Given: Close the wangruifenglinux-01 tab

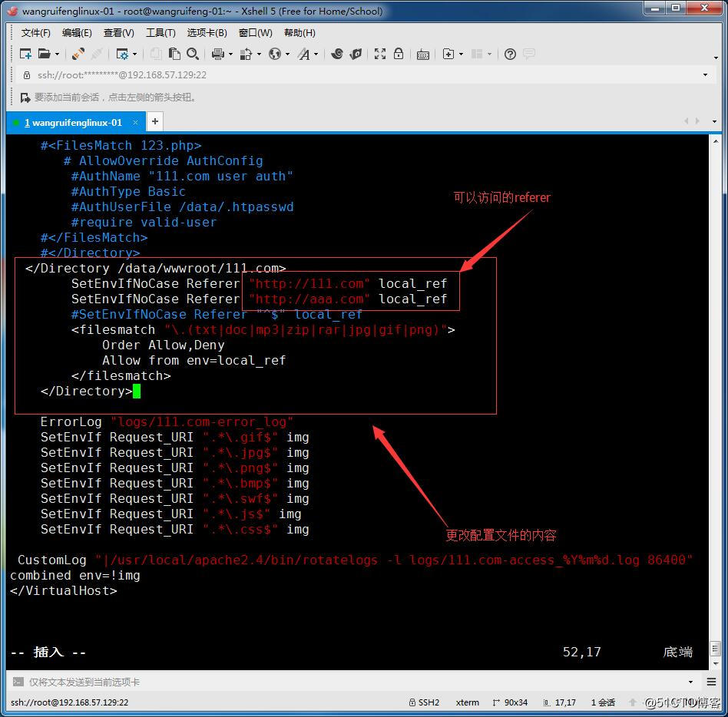Looking at the screenshot, I should click(x=135, y=123).
